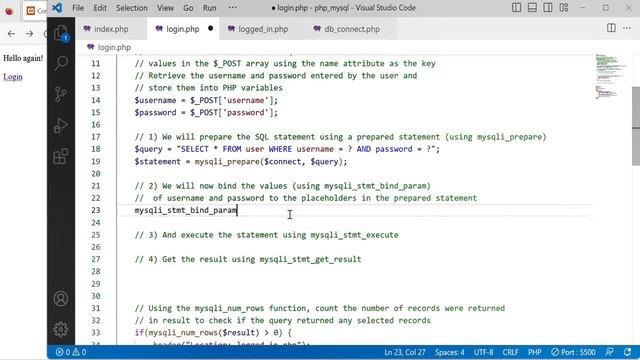Viewport: 640px width, 360px height.
Task: Open Run and Debug view
Action: coord(61,126)
